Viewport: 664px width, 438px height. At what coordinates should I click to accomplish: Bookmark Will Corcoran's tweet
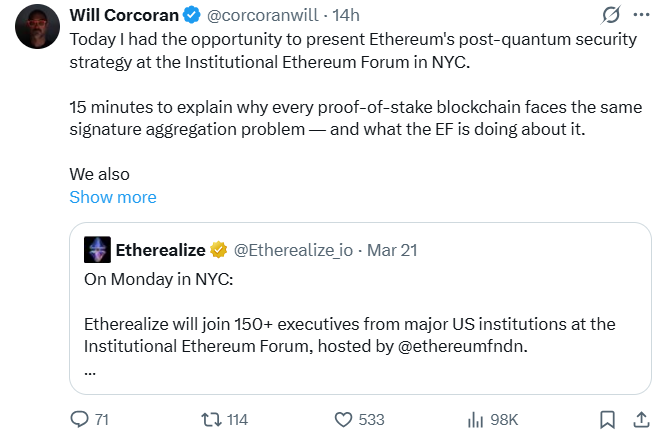[607, 419]
